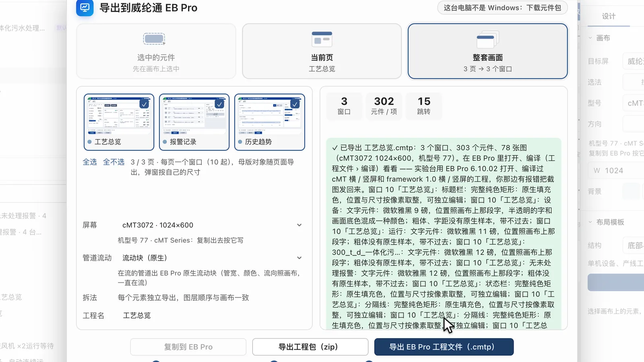Select the 整套画面 3 页 export scope
This screenshot has height=362, width=644.
click(487, 51)
